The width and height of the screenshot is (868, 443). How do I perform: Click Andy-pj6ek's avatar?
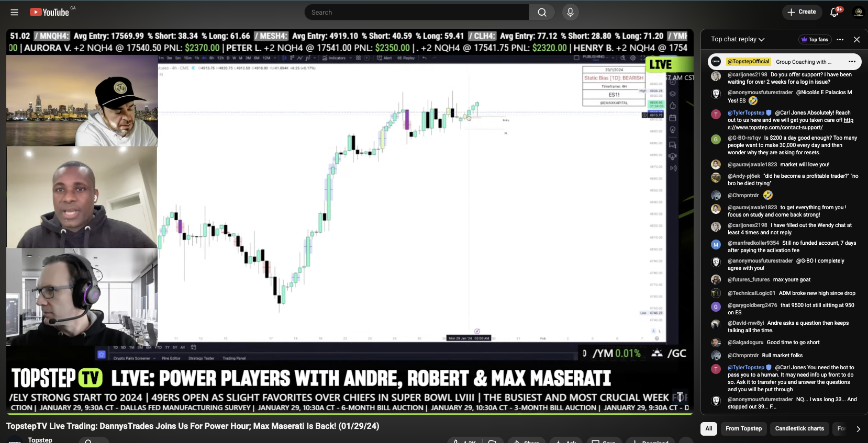pyautogui.click(x=716, y=177)
